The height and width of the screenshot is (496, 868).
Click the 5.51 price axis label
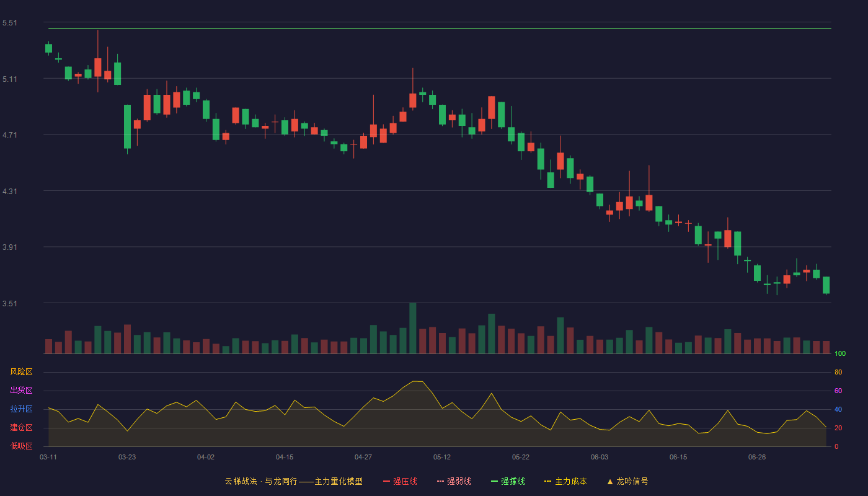[10, 23]
